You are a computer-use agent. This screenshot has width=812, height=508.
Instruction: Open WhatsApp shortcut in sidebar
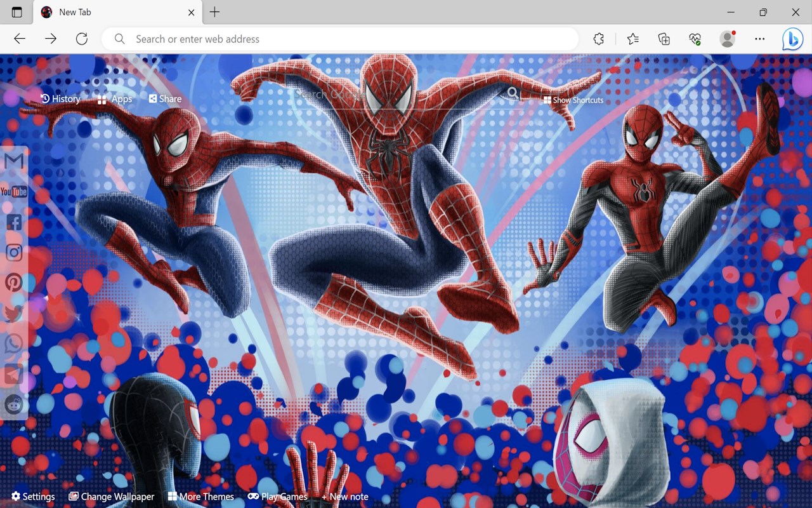tap(14, 344)
